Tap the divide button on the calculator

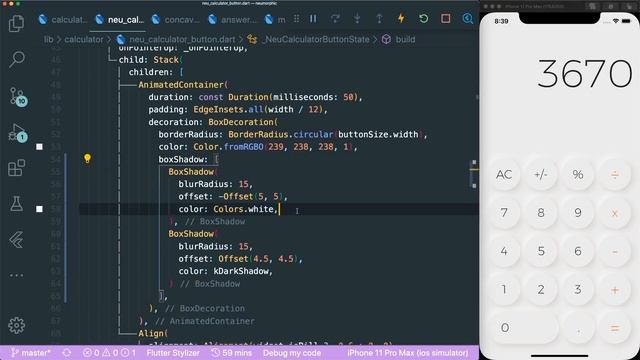(x=615, y=175)
